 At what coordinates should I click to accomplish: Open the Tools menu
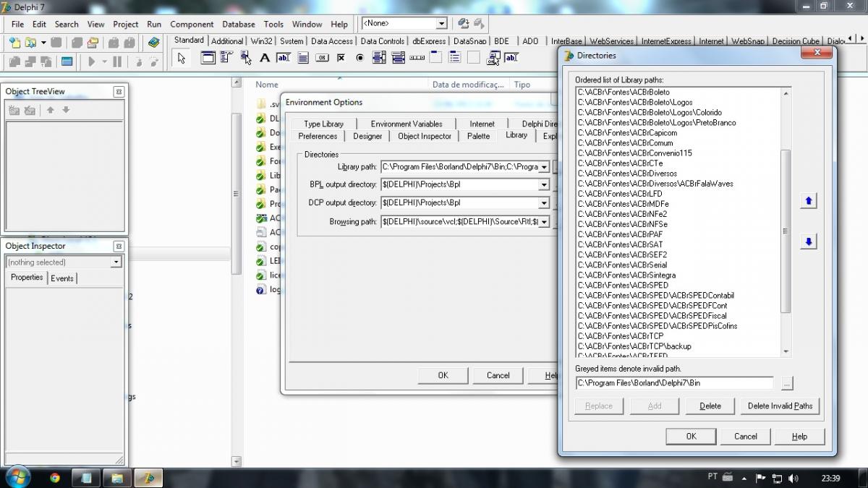click(x=273, y=24)
